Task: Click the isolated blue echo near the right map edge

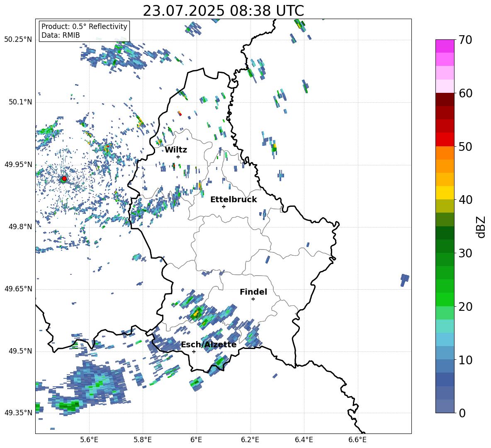Action: (405, 280)
